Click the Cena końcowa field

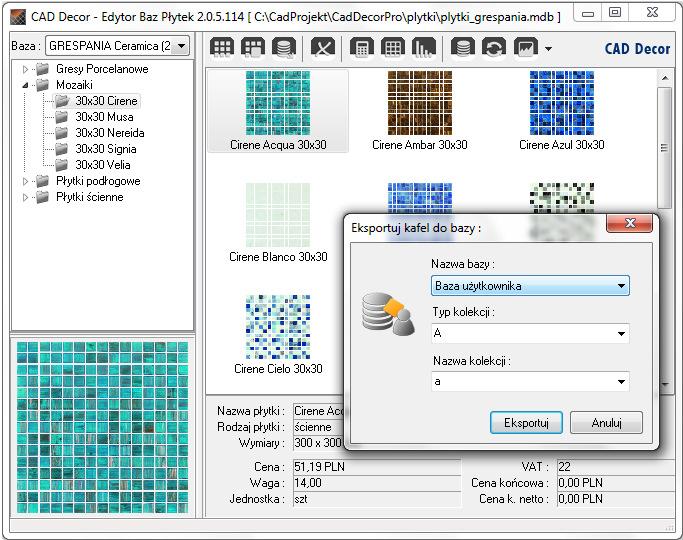(616, 483)
